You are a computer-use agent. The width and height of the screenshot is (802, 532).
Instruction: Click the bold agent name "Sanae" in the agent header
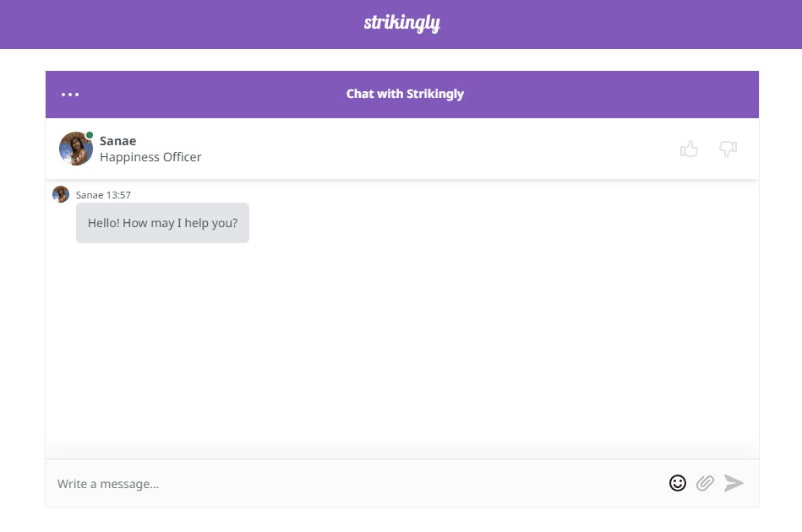point(117,141)
